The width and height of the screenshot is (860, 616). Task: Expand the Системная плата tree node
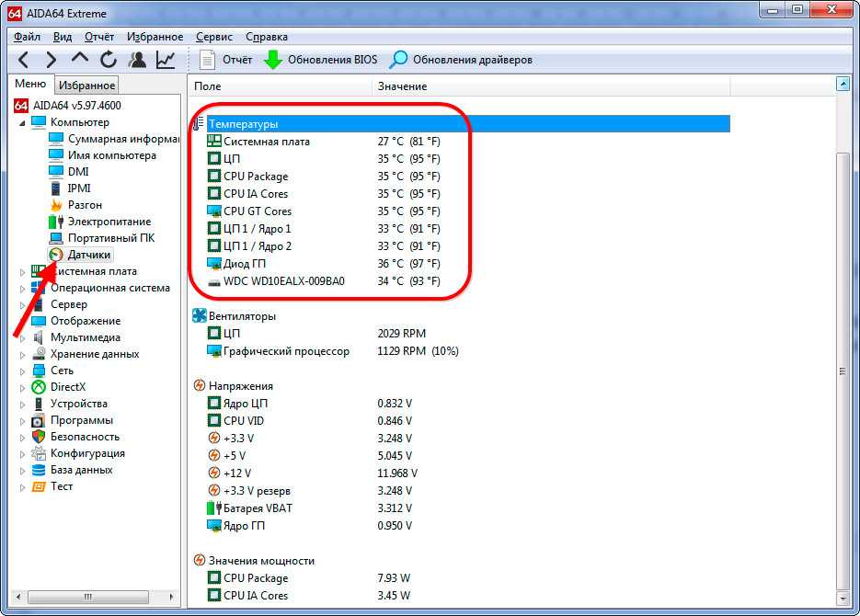23,272
